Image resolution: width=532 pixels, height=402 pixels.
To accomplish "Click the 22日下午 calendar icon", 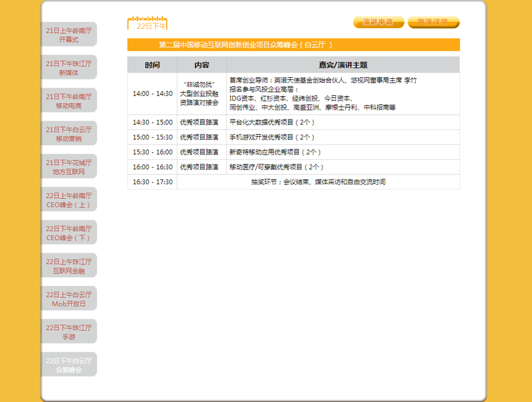I will pyautogui.click(x=147, y=23).
